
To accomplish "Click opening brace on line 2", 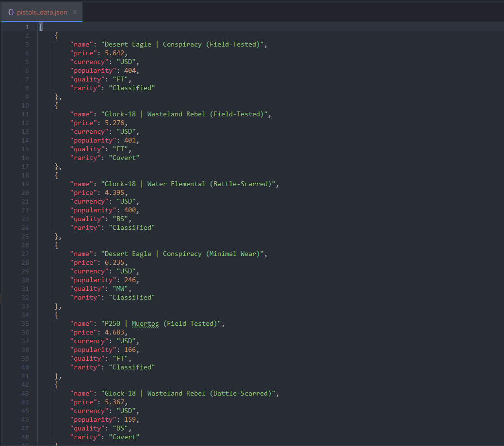I will [x=56, y=36].
